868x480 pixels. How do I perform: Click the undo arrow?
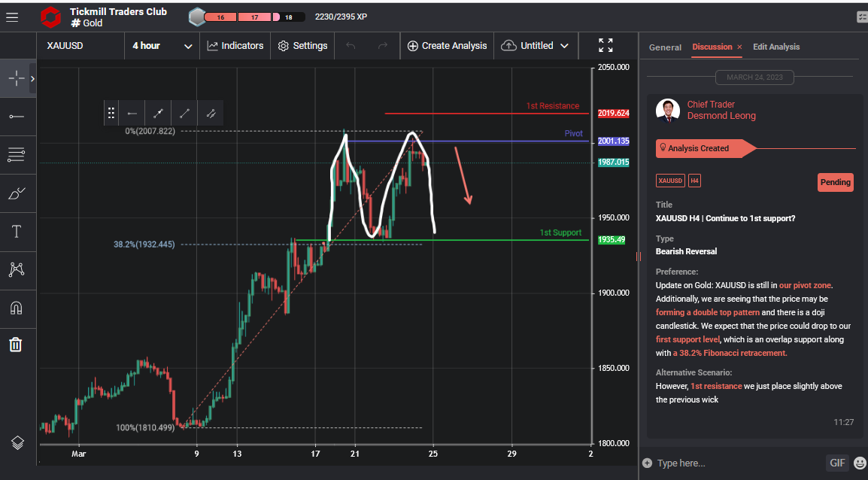[351, 46]
